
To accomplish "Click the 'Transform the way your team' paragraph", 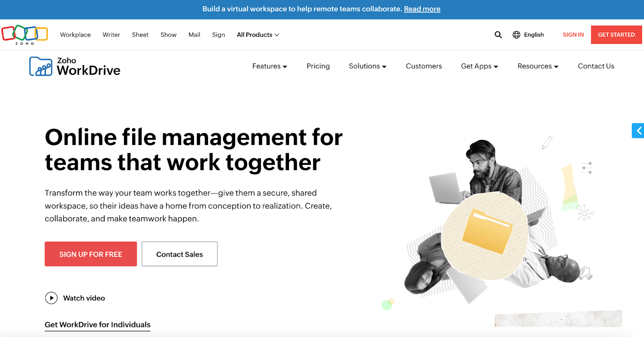I will tap(188, 206).
